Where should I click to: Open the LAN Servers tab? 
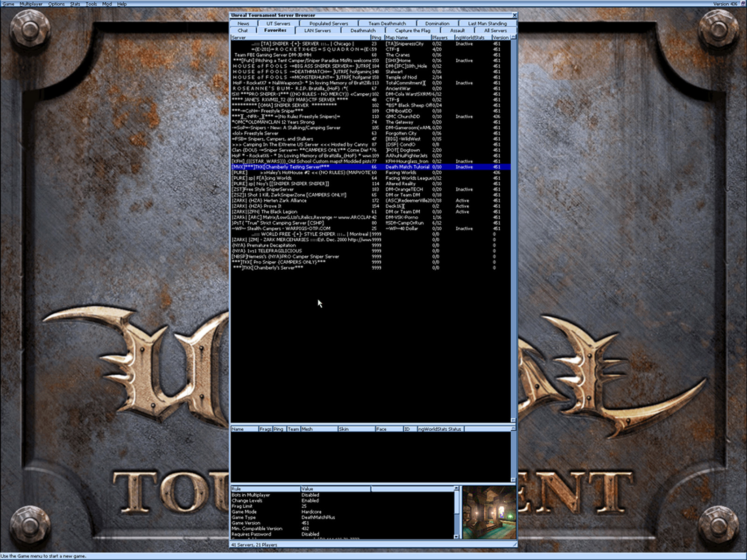tap(317, 30)
